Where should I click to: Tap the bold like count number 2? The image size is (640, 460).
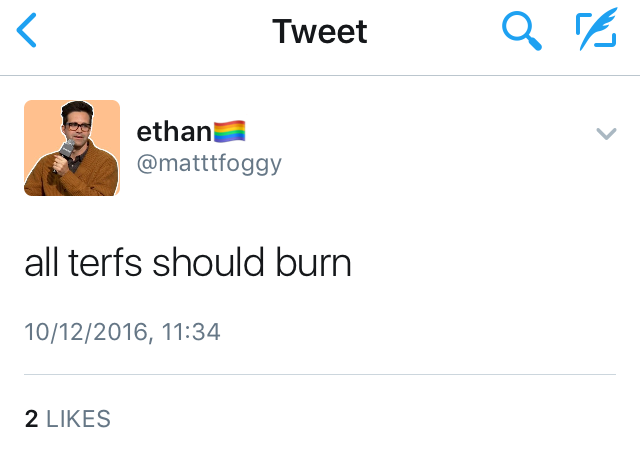click(x=31, y=419)
